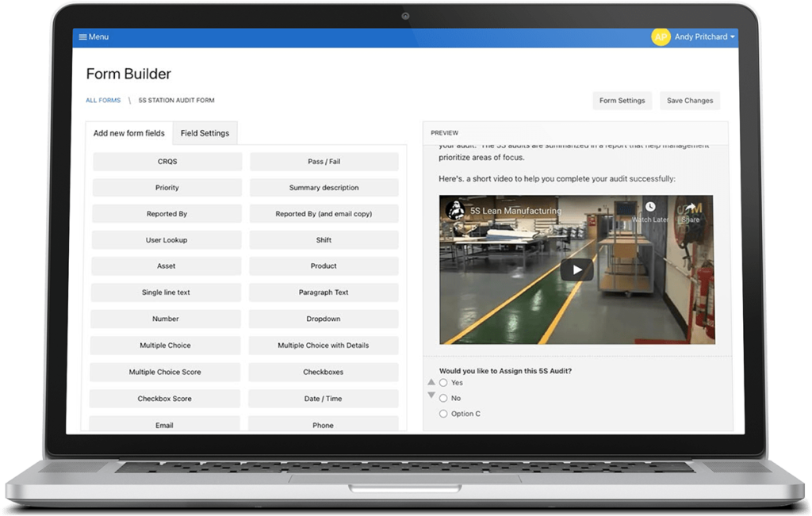Click the Watch Later clock icon
Viewport: 812px width, 516px height.
(650, 208)
